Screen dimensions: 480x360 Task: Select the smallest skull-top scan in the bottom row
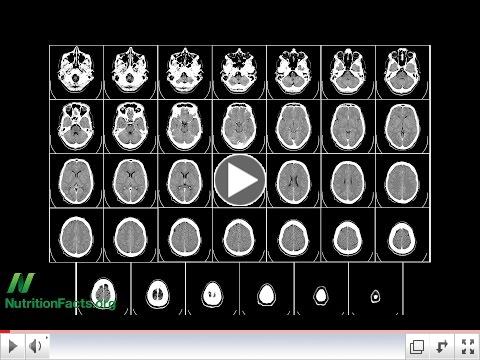coord(376,296)
